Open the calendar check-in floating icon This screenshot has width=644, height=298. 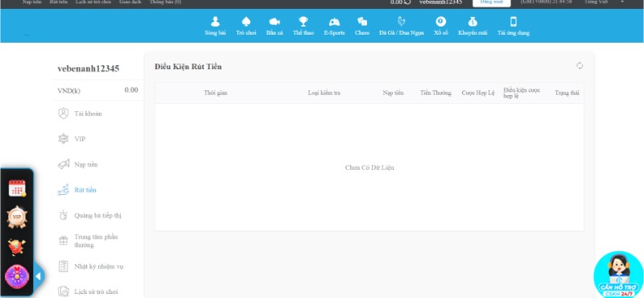point(17,188)
